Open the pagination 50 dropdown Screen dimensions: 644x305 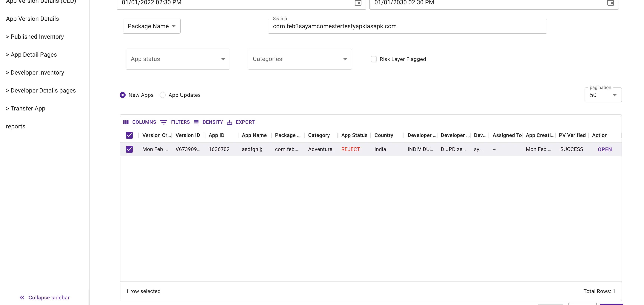pyautogui.click(x=603, y=95)
